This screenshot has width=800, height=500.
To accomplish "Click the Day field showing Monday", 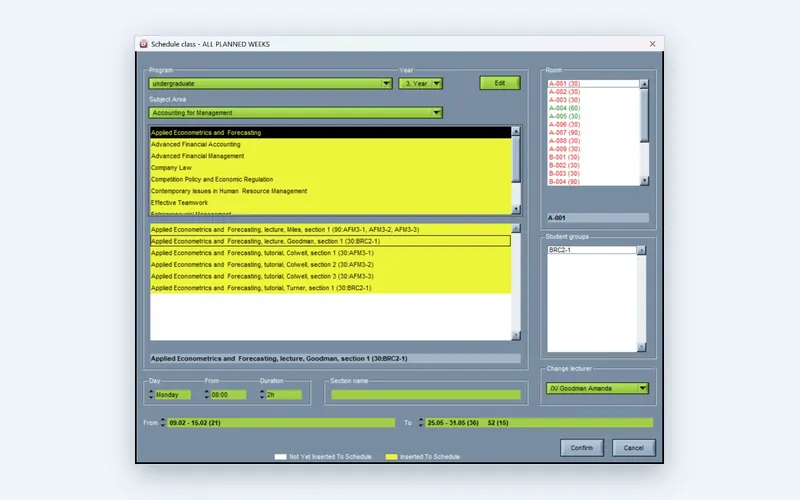I will [173, 395].
